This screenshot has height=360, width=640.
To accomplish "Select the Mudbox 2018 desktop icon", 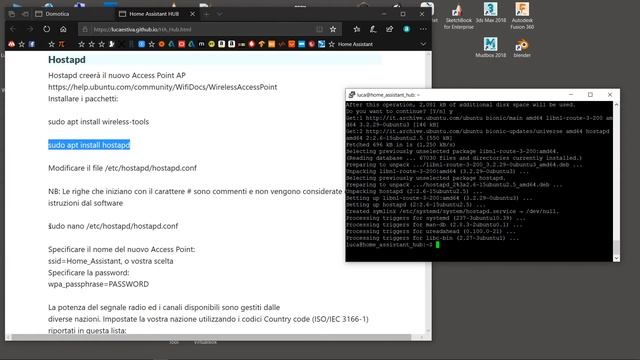I will [491, 47].
